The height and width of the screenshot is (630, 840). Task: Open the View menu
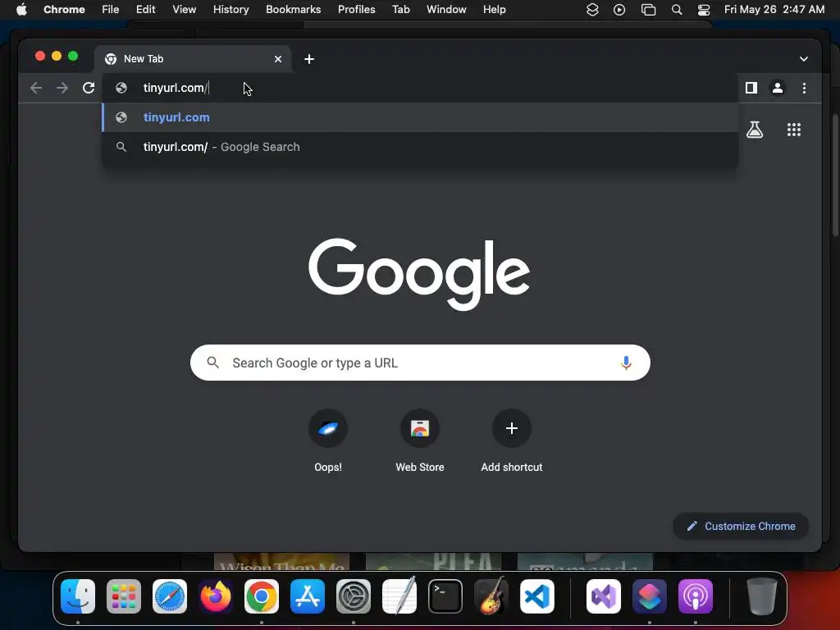(x=184, y=10)
